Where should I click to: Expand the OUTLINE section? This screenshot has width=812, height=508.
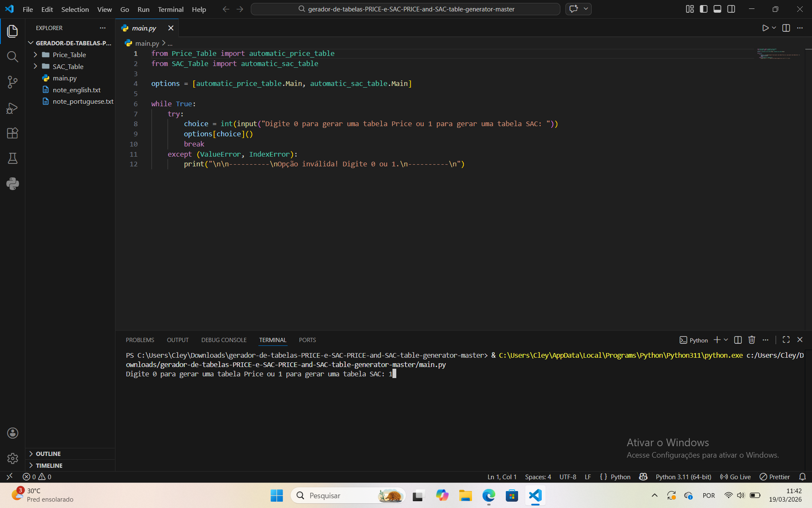pos(48,454)
